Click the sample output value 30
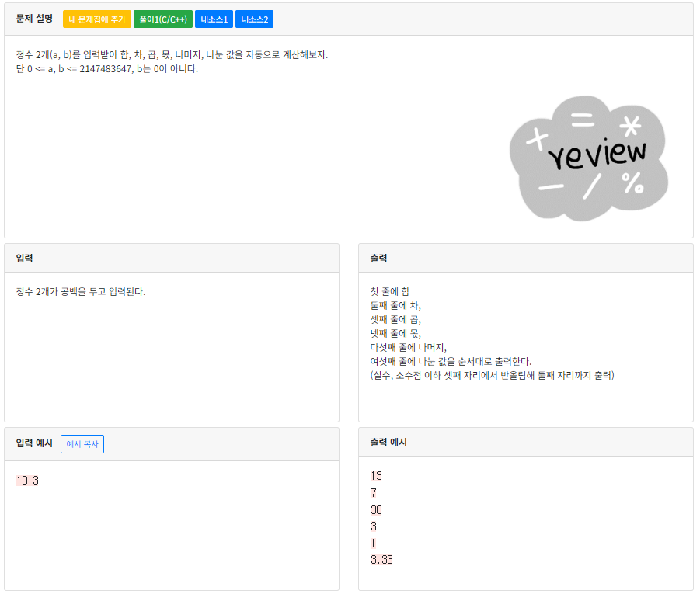The image size is (700, 594). (x=375, y=510)
